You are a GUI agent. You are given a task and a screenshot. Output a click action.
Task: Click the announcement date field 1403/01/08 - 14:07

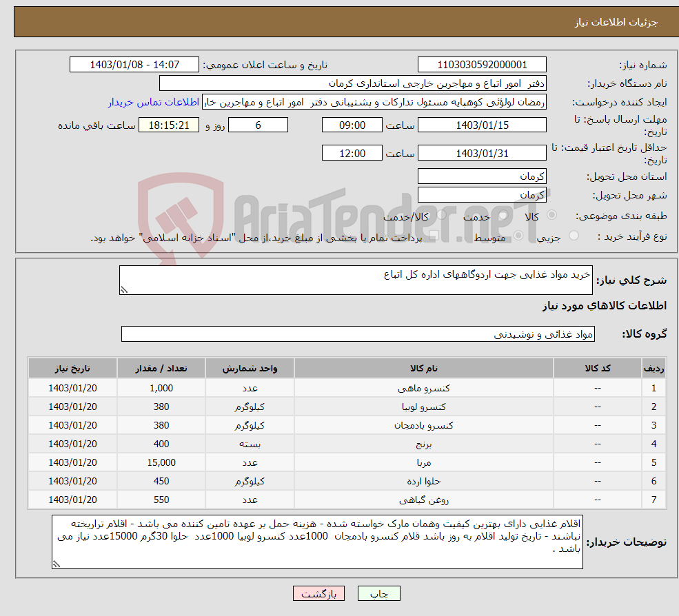[x=134, y=65]
